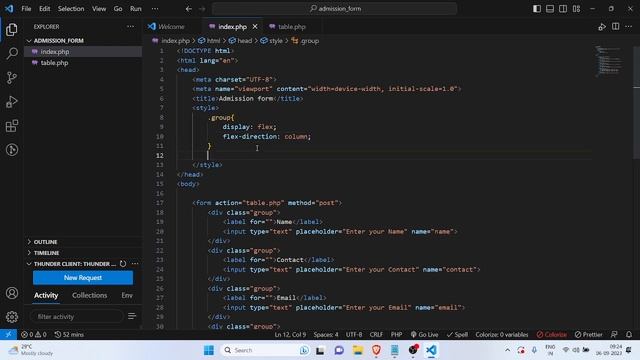
Task: Change line ending sequence CRLF
Action: (376, 334)
